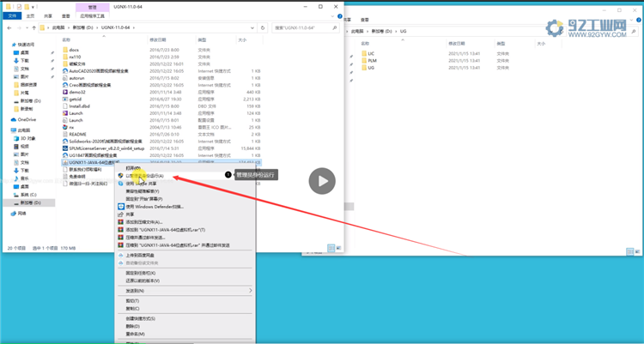Image resolution: width=644 pixels, height=344 pixels.
Task: Click details view toggle in front window
Action: point(331,249)
